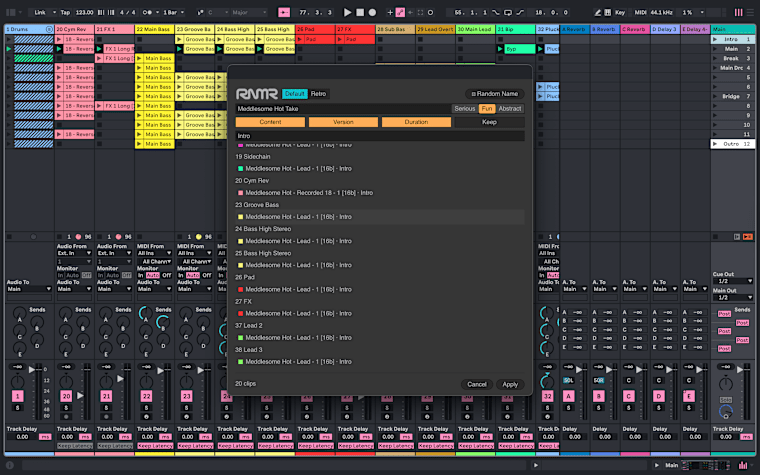The height and width of the screenshot is (475, 760).
Task: Open MIDI From All Ins dropdown on 22 Main Bass
Action: tap(155, 253)
